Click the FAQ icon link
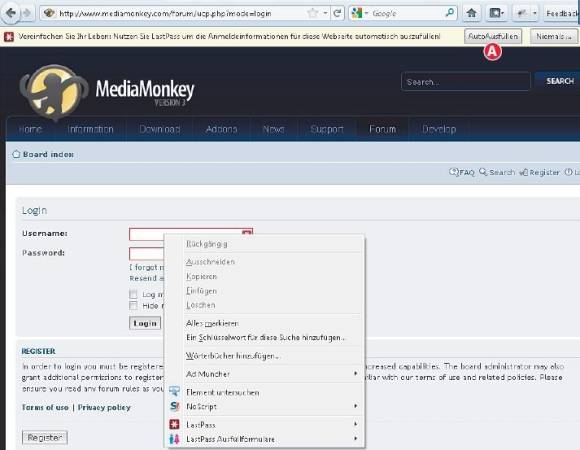Viewport: 580px width, 450px height. (461, 172)
